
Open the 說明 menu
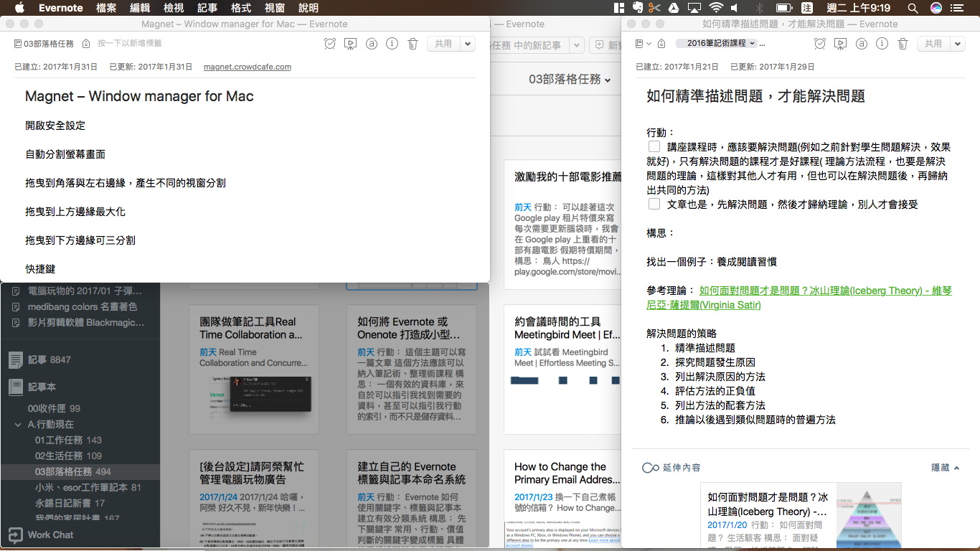[308, 8]
